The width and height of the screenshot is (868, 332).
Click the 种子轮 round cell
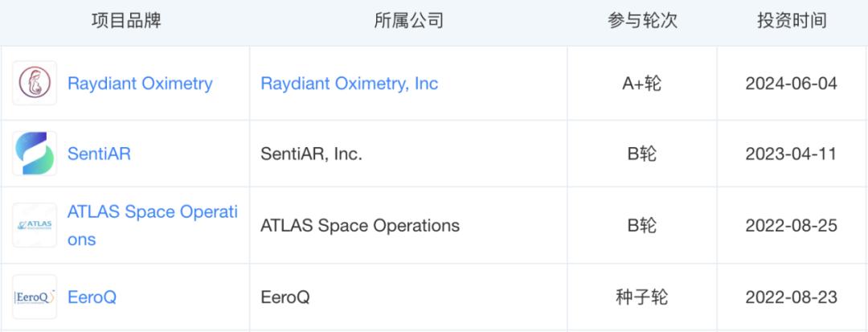point(641,297)
